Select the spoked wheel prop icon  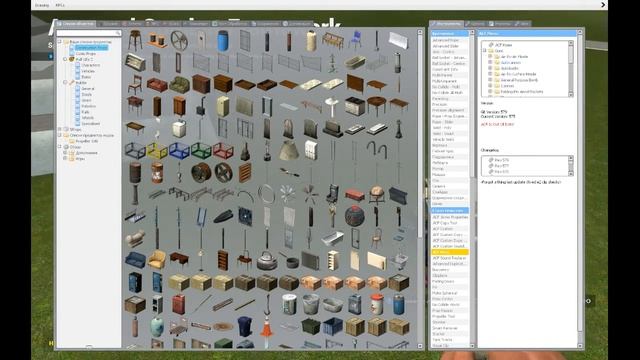[x=179, y=40]
